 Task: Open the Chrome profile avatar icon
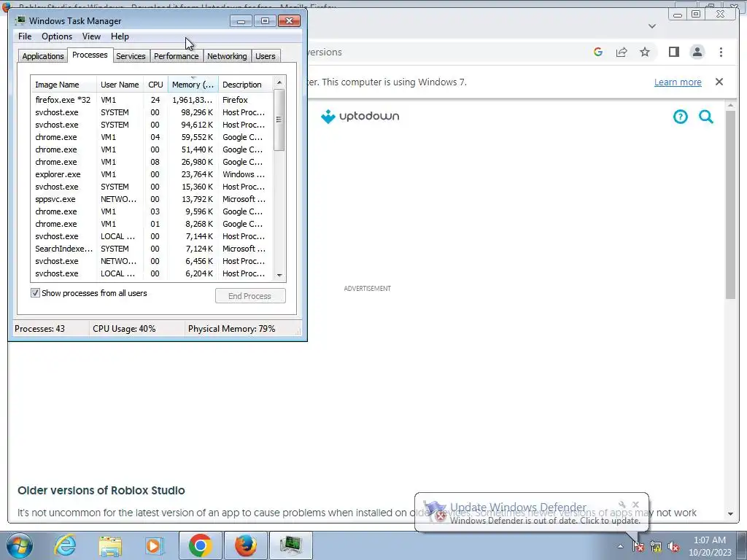pyautogui.click(x=697, y=52)
